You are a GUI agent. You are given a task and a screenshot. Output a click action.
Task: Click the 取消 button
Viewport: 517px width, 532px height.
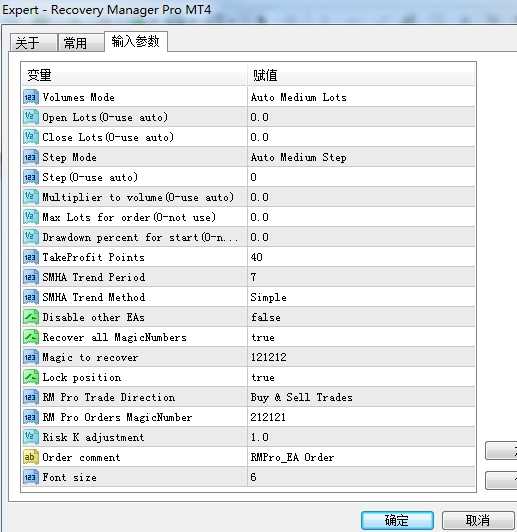(478, 520)
